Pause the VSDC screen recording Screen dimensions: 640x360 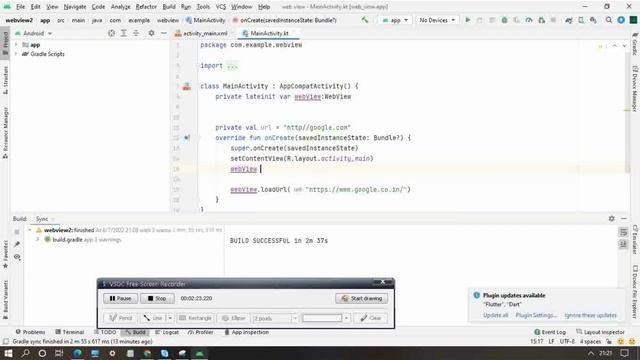pyautogui.click(x=120, y=298)
